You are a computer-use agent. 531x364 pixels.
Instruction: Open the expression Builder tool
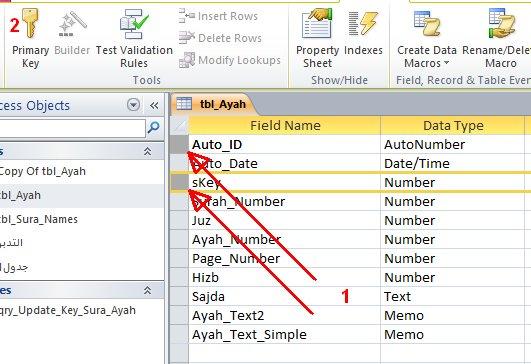[x=72, y=34]
